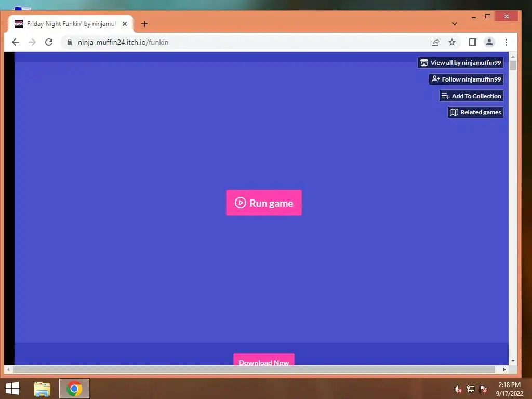
Task: Open Chrome three-dot menu
Action: pos(506,42)
